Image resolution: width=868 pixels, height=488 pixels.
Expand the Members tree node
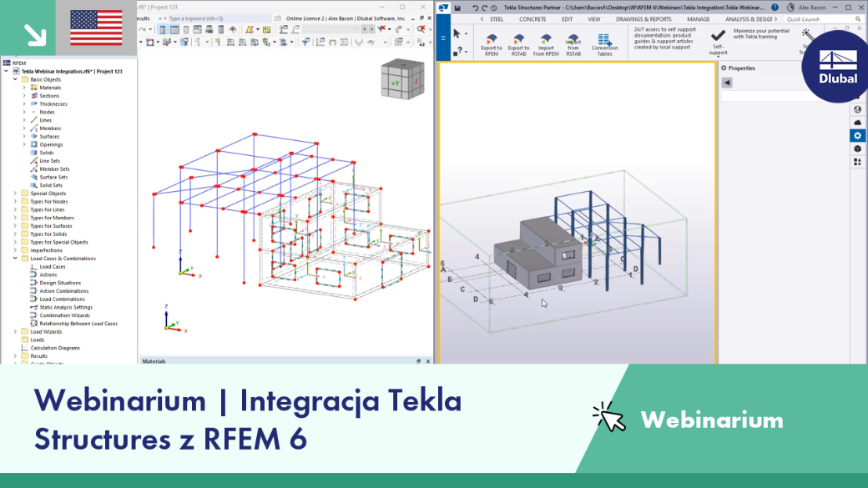[24, 128]
